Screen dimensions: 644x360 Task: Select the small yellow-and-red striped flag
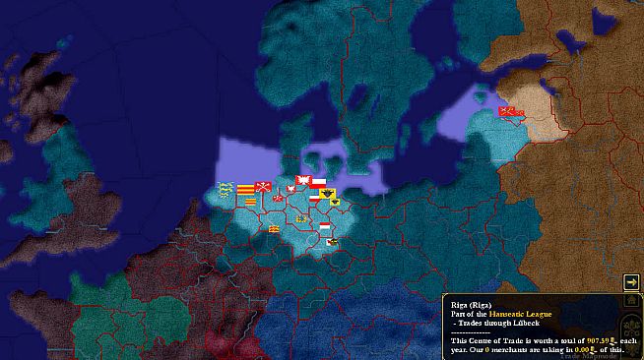(250, 202)
